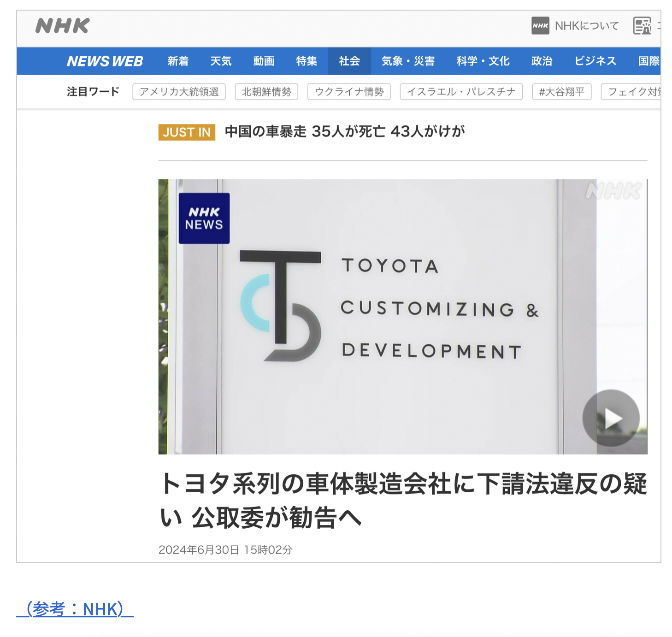This screenshot has width=672, height=637.
Task: Open the (参考:NHK) link
Action: [x=75, y=609]
